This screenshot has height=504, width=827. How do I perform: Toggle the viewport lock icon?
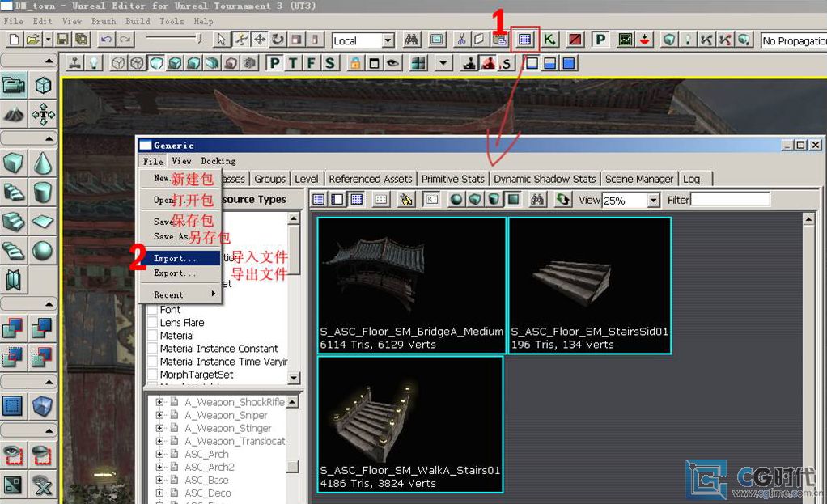(355, 64)
